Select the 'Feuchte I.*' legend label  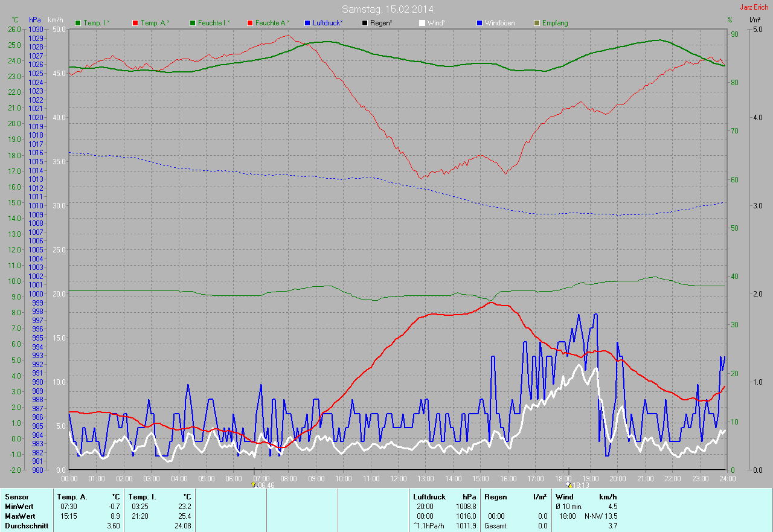(214, 23)
